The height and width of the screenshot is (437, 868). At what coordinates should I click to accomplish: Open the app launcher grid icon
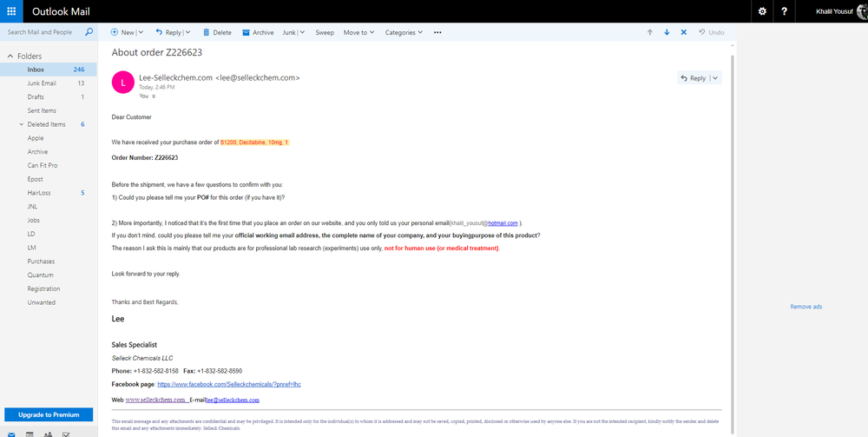(11, 11)
